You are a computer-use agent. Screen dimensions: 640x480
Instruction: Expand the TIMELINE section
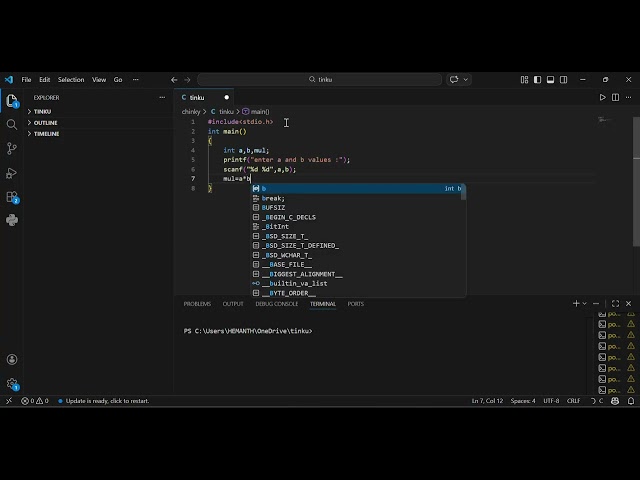pyautogui.click(x=98, y=134)
